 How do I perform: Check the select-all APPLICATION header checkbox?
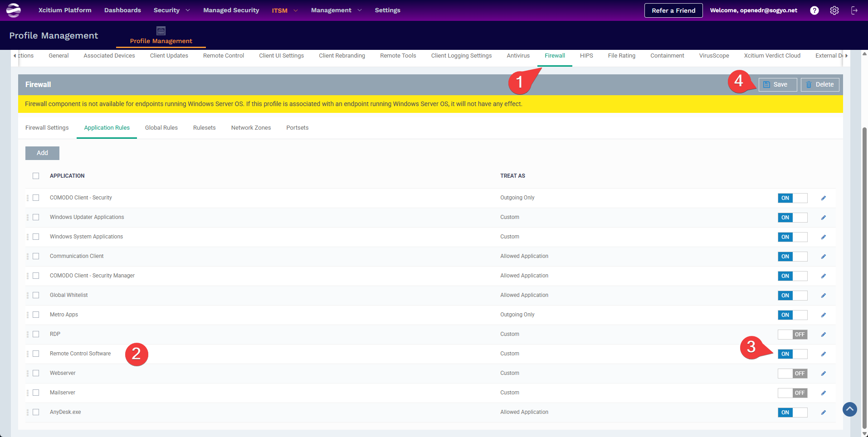pyautogui.click(x=36, y=176)
